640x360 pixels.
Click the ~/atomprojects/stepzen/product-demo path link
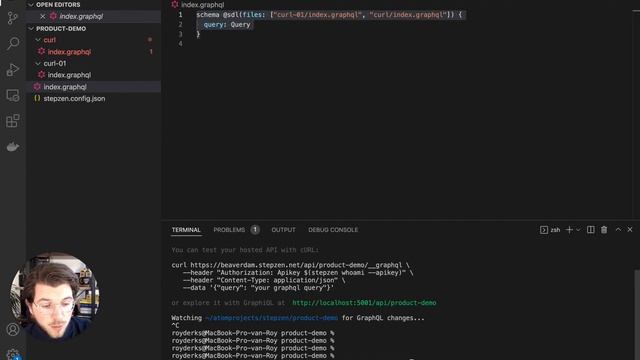271,318
